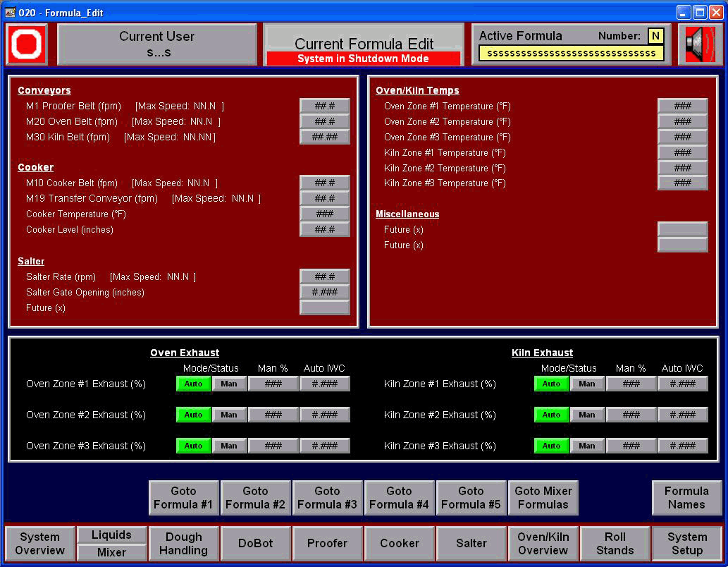Click the Conveyors section heading

click(44, 90)
